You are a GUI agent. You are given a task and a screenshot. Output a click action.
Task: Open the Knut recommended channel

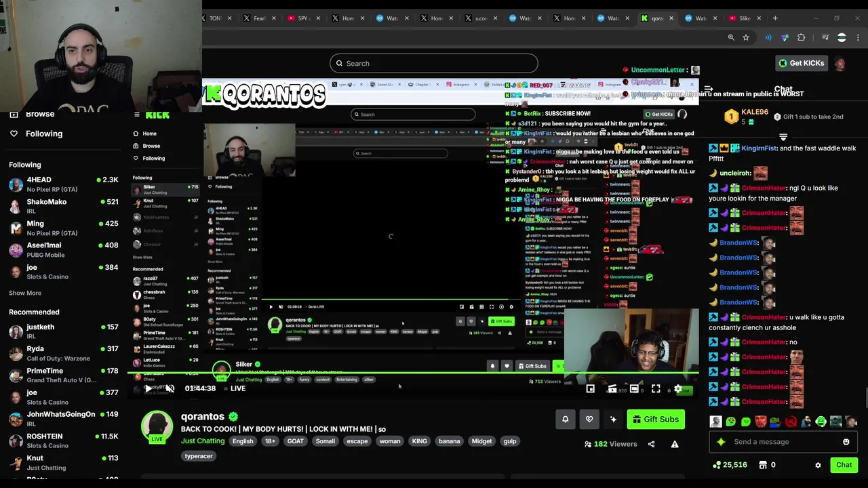(64, 463)
